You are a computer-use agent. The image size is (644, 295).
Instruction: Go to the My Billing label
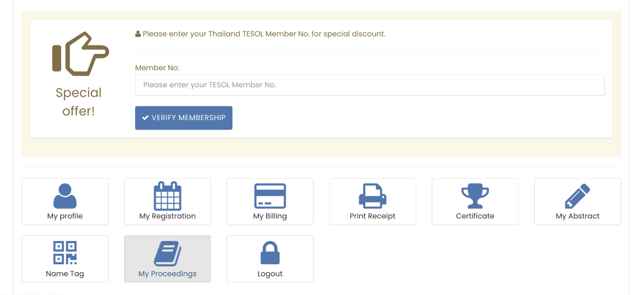pyautogui.click(x=270, y=216)
